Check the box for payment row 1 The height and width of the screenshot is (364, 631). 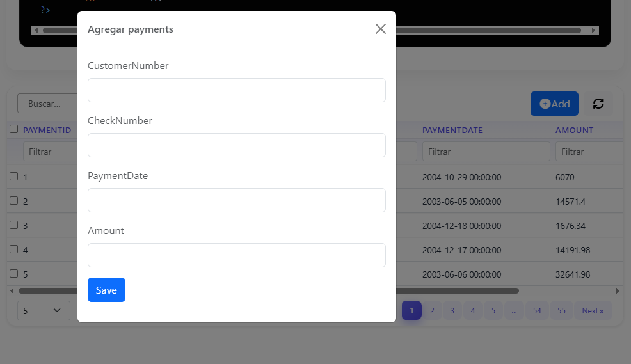coord(14,177)
